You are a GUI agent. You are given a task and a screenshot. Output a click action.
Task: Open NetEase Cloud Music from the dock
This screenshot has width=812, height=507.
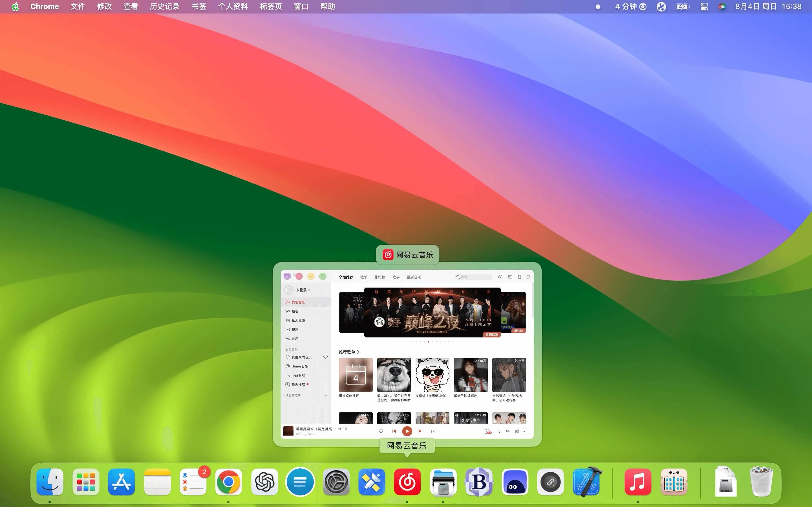click(407, 482)
